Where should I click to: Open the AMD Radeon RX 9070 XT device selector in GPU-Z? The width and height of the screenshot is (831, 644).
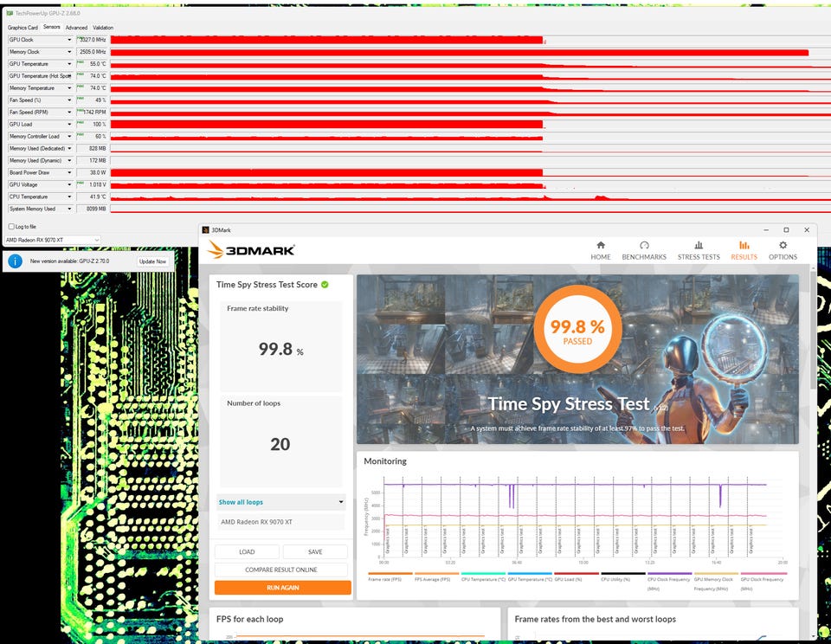52,240
